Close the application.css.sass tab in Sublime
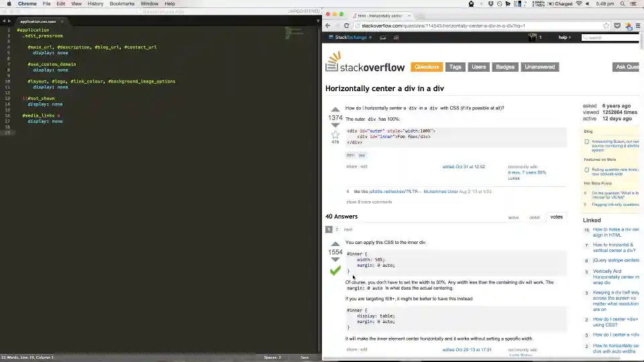The width and height of the screenshot is (644, 362). (62, 21)
